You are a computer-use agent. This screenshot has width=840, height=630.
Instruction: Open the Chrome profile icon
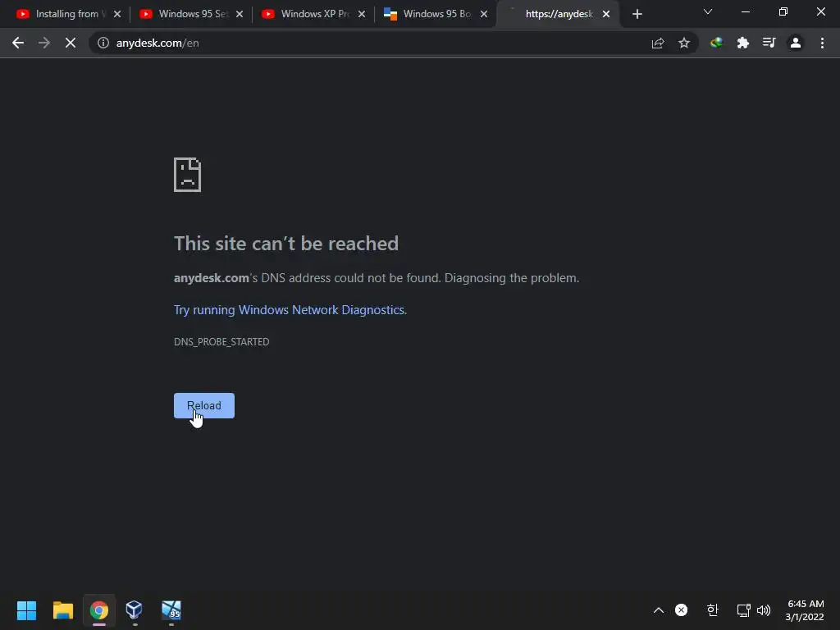click(x=796, y=43)
